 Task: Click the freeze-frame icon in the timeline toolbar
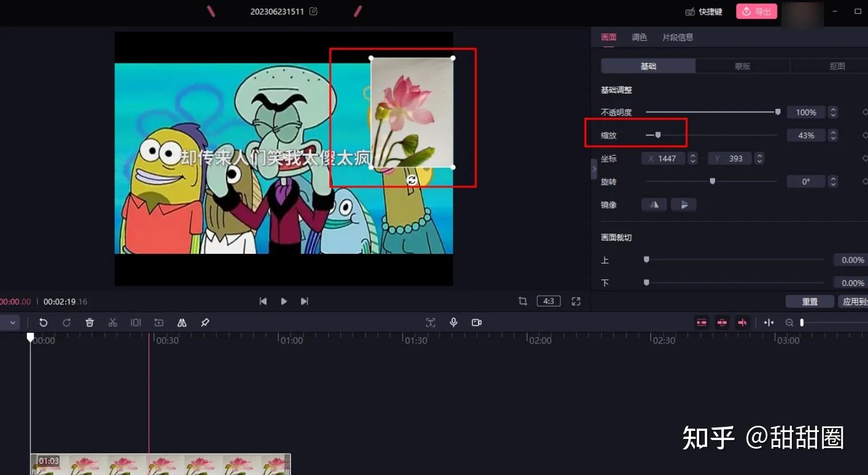(x=136, y=323)
